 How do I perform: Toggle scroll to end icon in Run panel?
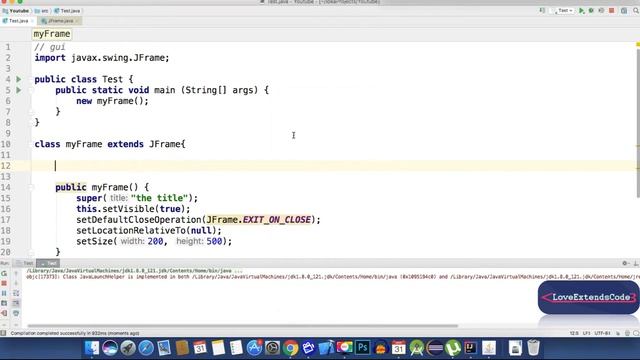pos(16,303)
